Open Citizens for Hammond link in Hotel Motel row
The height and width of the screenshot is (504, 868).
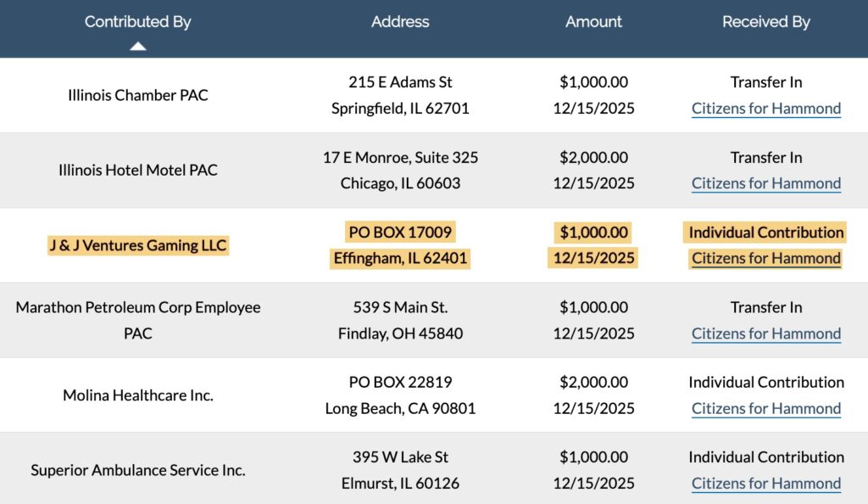click(x=765, y=183)
